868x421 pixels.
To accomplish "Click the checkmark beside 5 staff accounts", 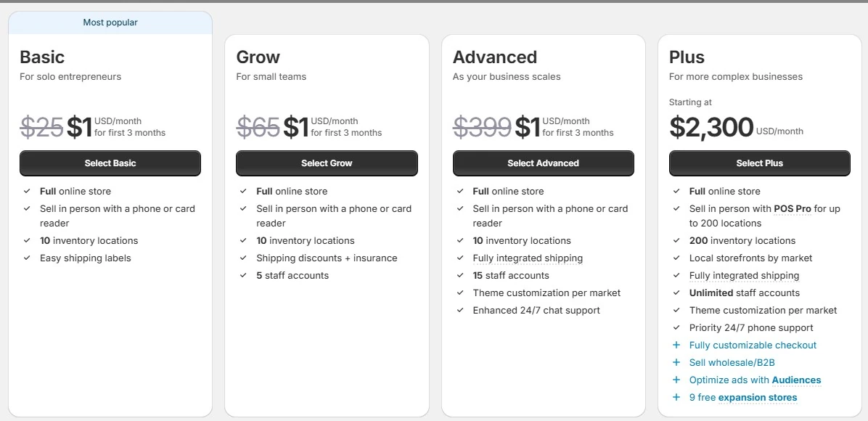I will (243, 276).
